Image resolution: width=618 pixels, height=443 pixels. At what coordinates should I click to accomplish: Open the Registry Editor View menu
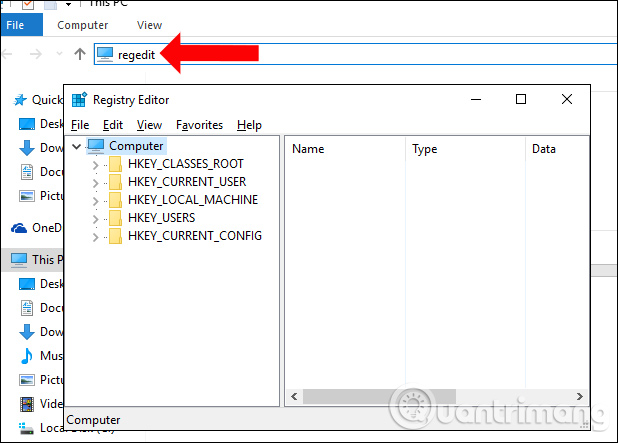coord(149,125)
